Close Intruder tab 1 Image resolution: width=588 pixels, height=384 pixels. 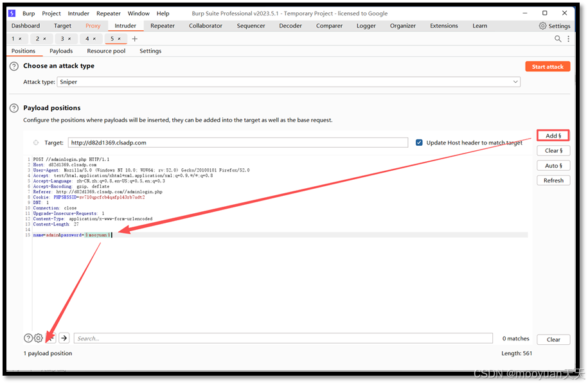(x=21, y=39)
